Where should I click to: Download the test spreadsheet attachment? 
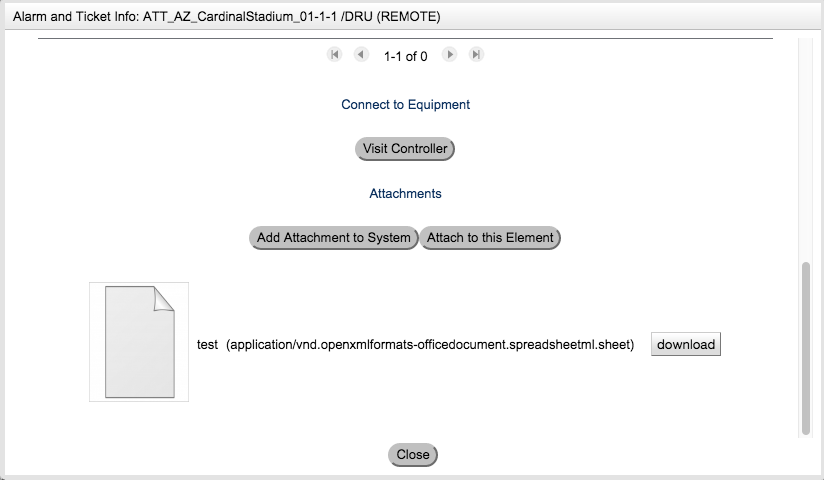[x=685, y=344]
